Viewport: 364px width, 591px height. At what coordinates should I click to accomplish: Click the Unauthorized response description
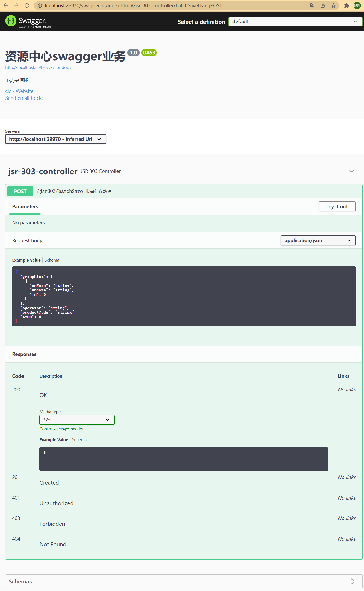(x=56, y=503)
